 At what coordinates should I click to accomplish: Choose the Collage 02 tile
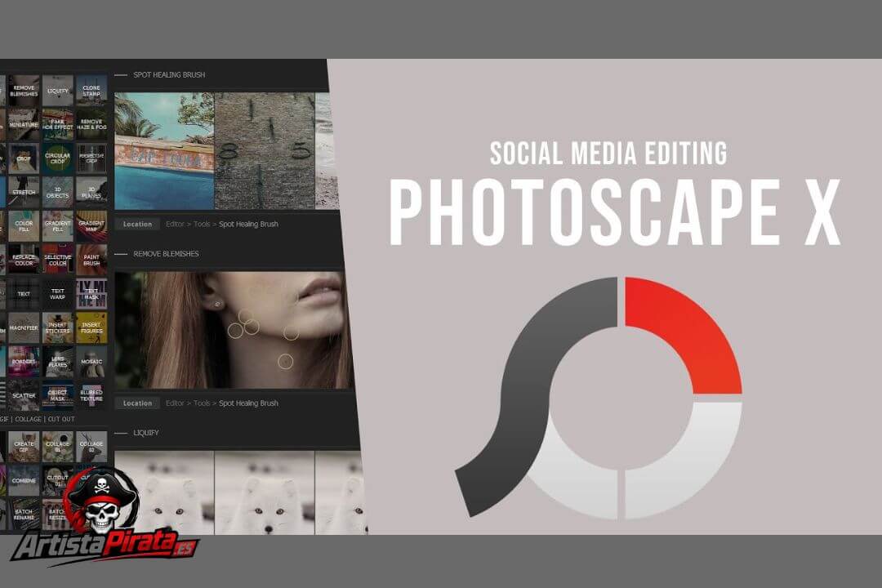pos(91,447)
